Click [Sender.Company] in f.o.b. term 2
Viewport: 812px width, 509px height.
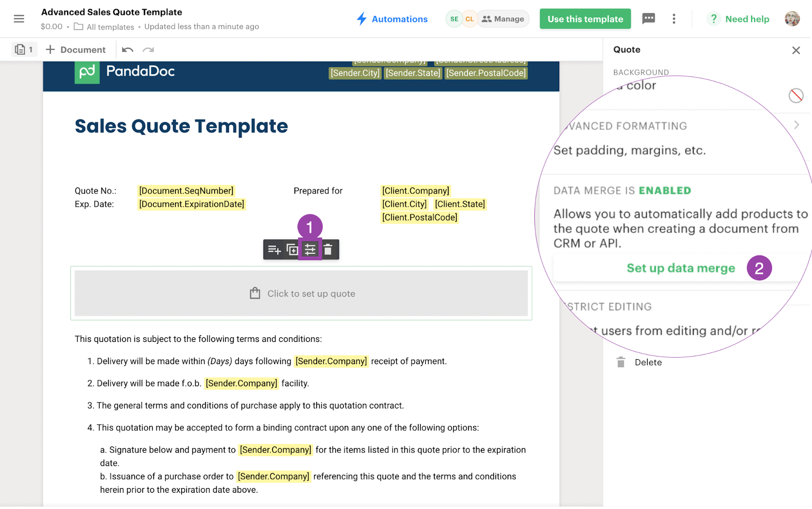point(242,384)
